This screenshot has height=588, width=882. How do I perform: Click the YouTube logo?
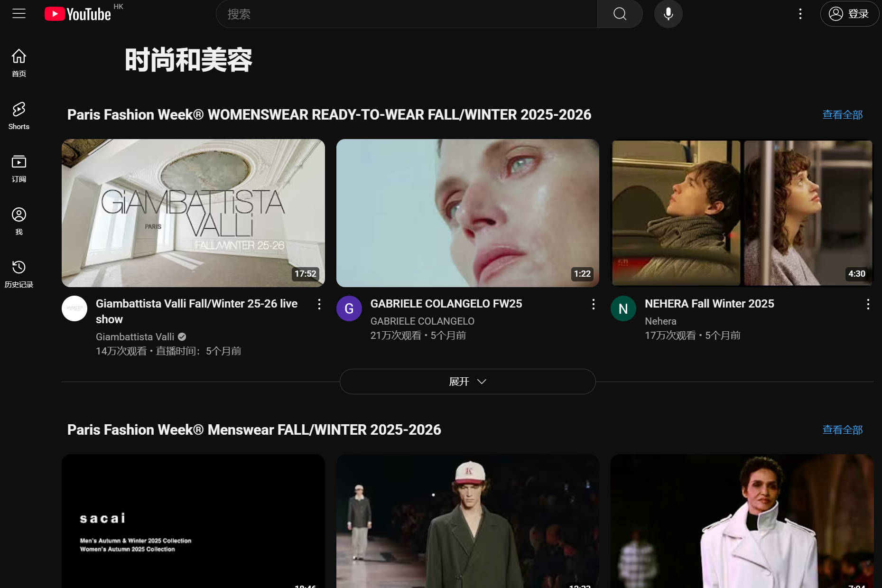(77, 13)
